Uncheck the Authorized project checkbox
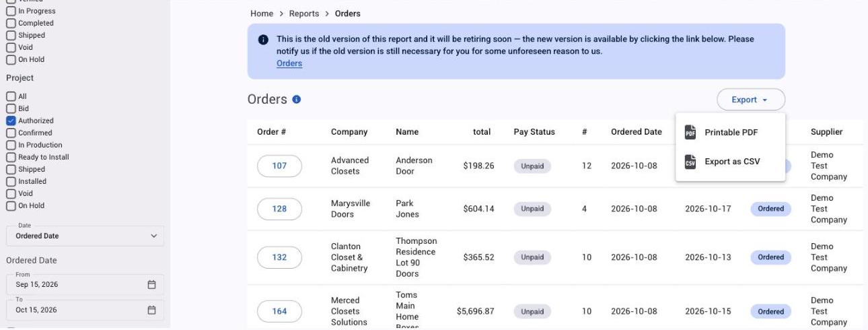This screenshot has width=868, height=330. tap(11, 121)
